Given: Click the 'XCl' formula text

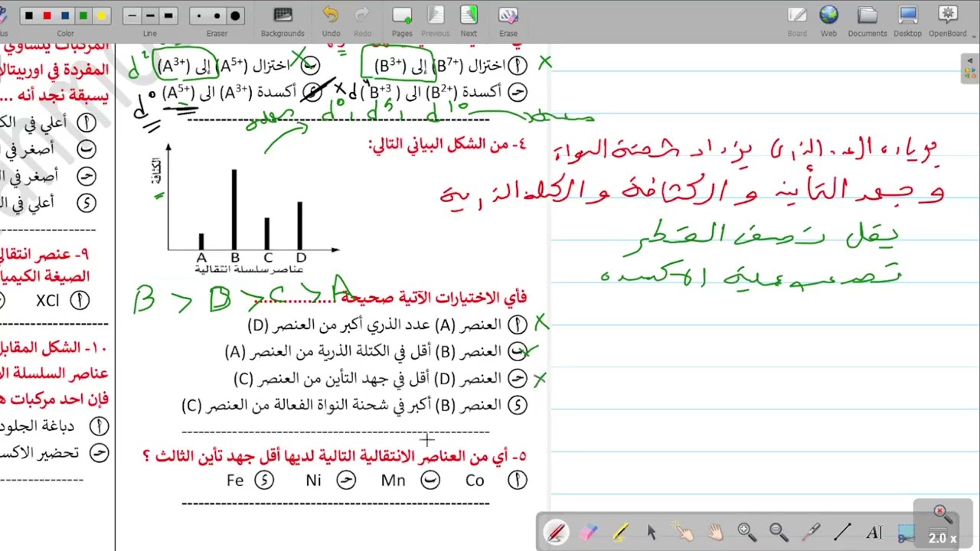Looking at the screenshot, I should click(x=47, y=301).
